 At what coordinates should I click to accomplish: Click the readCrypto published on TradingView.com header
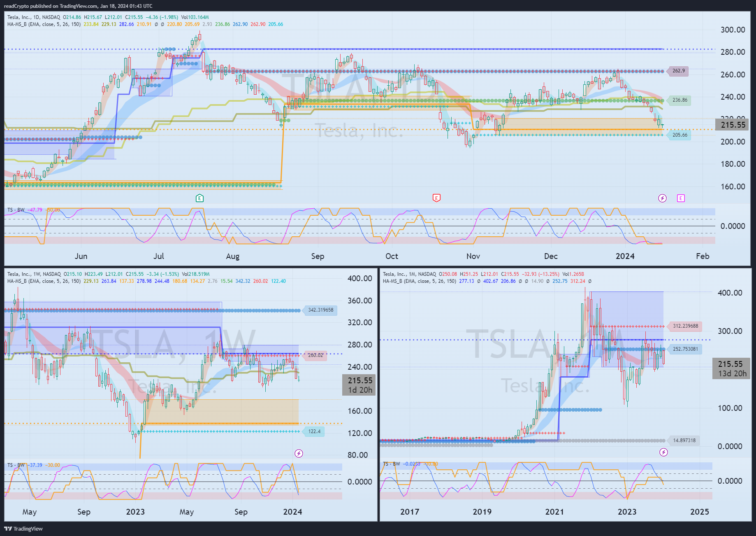pos(78,6)
